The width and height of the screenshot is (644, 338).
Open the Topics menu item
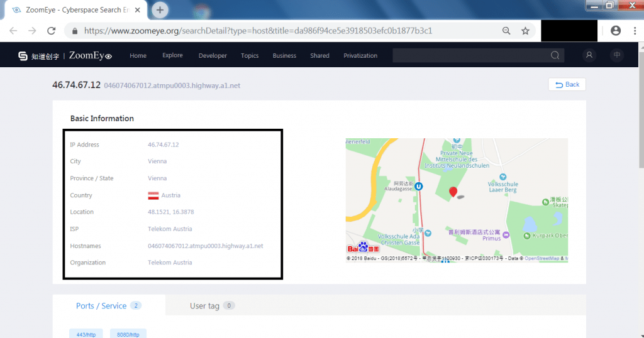(250, 55)
